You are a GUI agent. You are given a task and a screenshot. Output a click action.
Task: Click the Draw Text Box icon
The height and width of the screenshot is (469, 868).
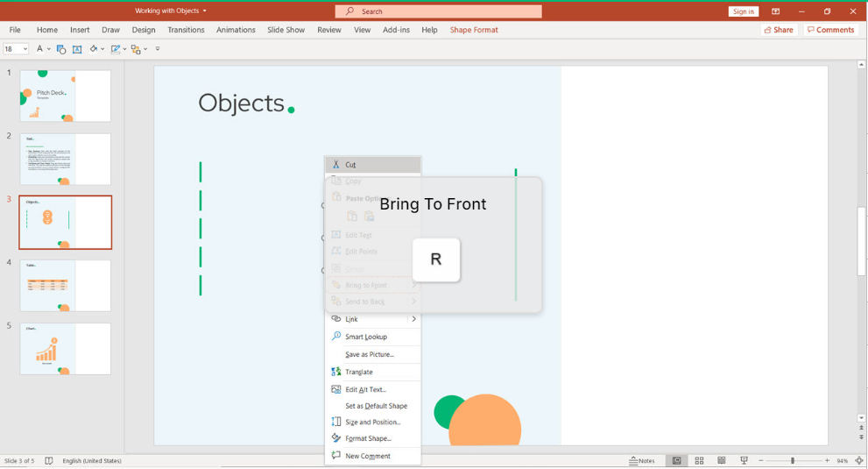[x=77, y=49]
